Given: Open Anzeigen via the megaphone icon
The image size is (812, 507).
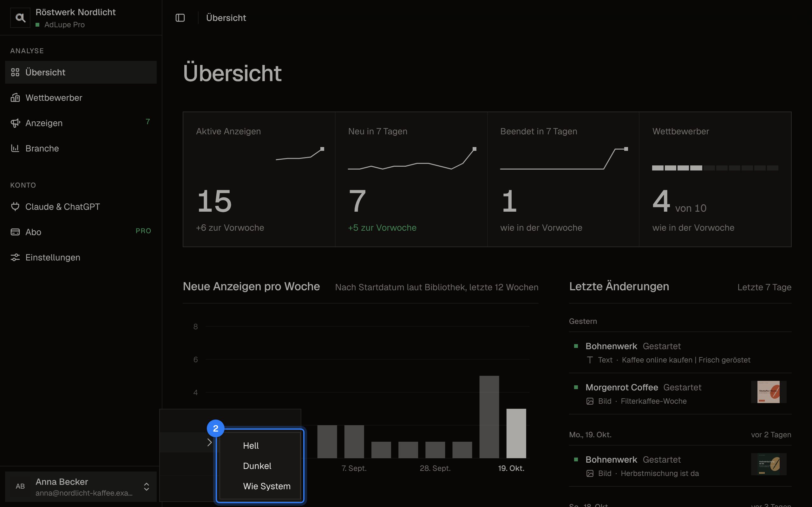Looking at the screenshot, I should 15,123.
